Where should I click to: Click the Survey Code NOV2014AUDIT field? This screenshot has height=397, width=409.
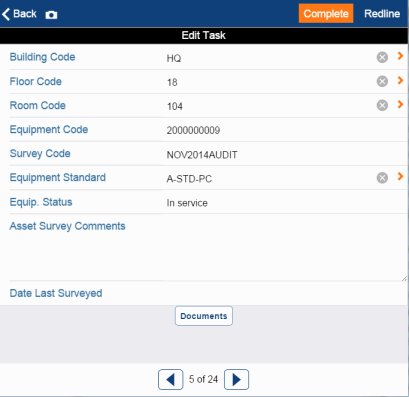click(x=285, y=155)
